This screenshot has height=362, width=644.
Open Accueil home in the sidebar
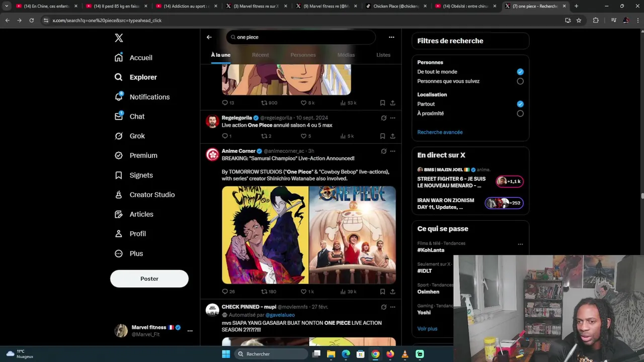pyautogui.click(x=133, y=57)
